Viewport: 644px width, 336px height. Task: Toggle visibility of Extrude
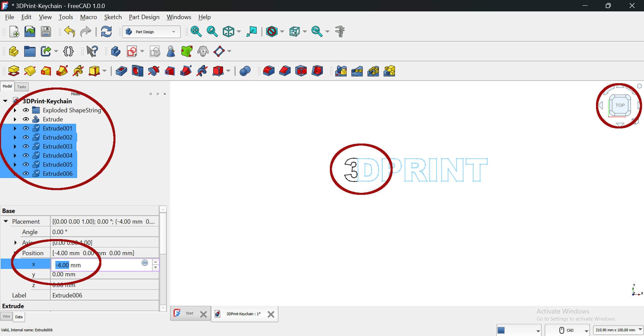click(x=26, y=119)
